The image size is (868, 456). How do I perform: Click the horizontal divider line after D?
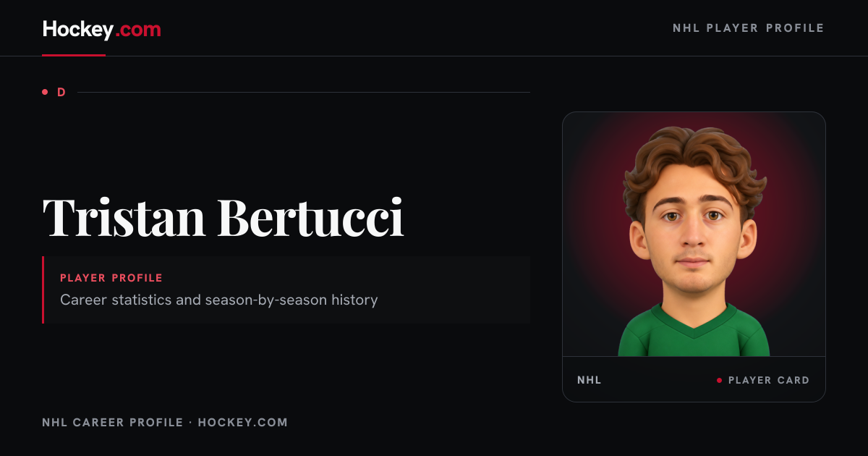pos(304,92)
